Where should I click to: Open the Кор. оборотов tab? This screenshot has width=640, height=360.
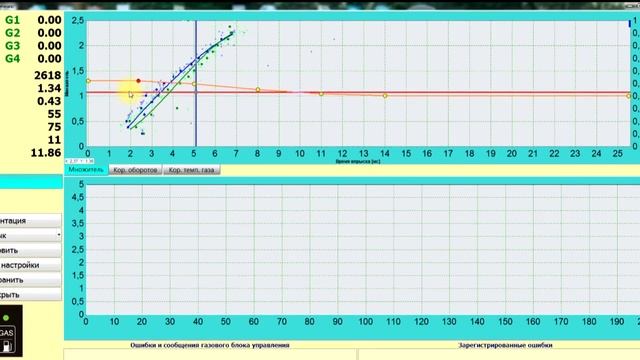coord(135,170)
